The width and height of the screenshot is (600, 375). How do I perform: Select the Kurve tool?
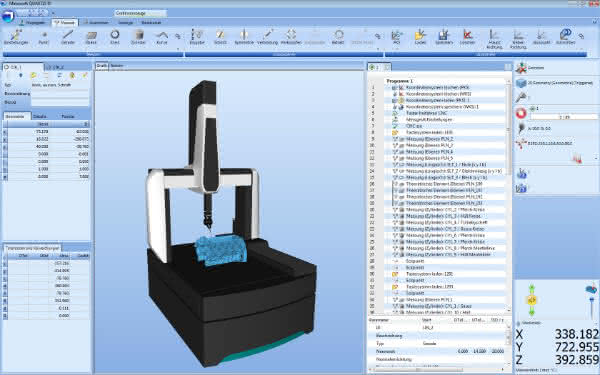[x=162, y=38]
